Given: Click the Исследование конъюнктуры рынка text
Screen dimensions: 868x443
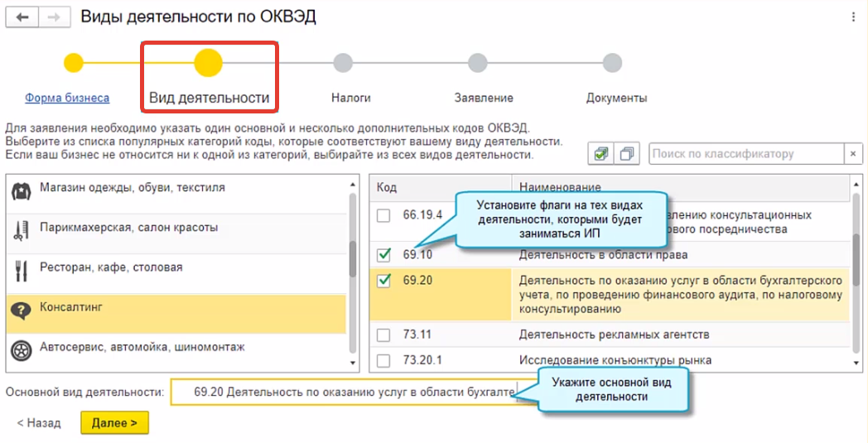Looking at the screenshot, I should (x=615, y=360).
